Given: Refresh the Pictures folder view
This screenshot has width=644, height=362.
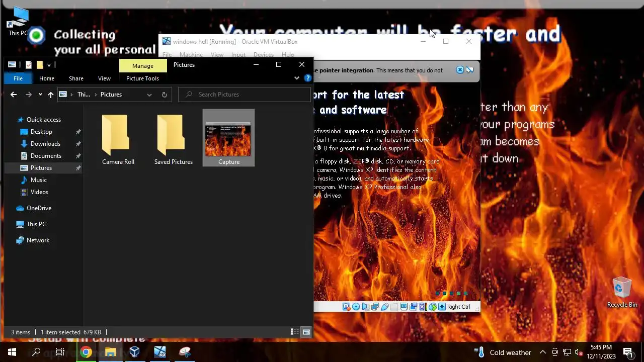Looking at the screenshot, I should click(164, 95).
